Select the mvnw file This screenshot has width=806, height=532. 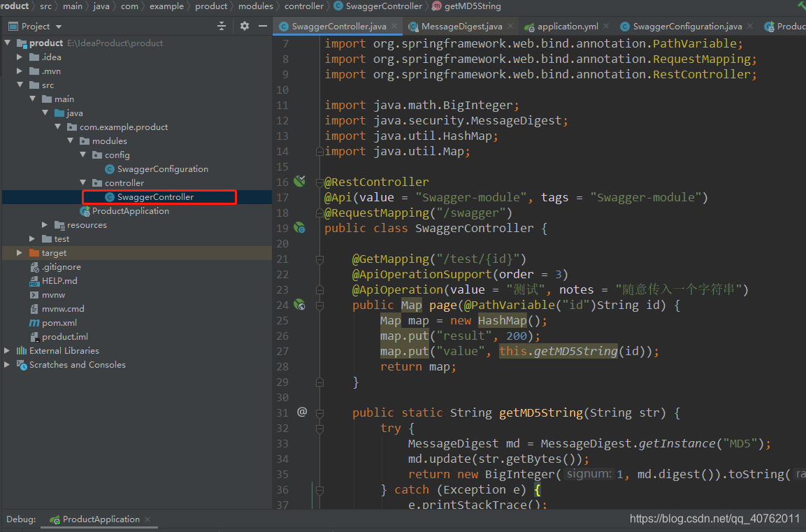48,294
